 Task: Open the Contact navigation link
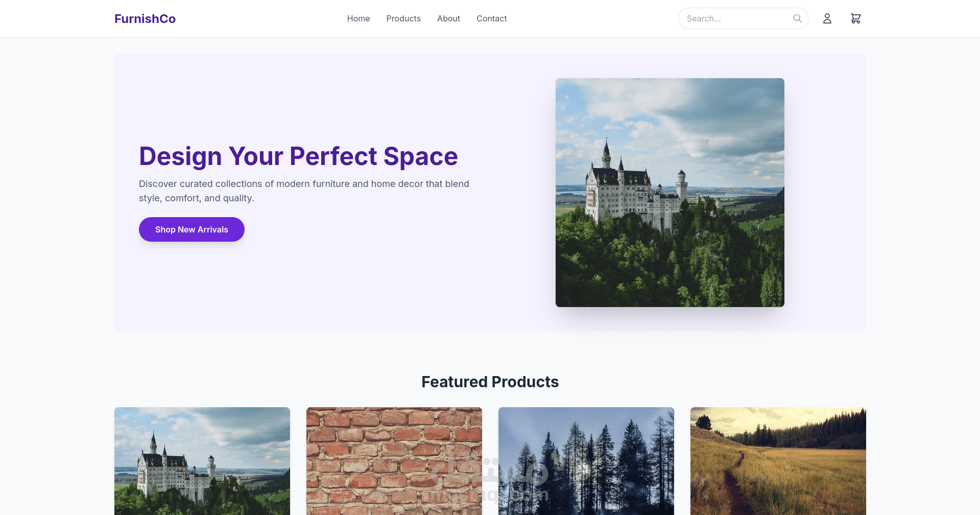tap(492, 18)
